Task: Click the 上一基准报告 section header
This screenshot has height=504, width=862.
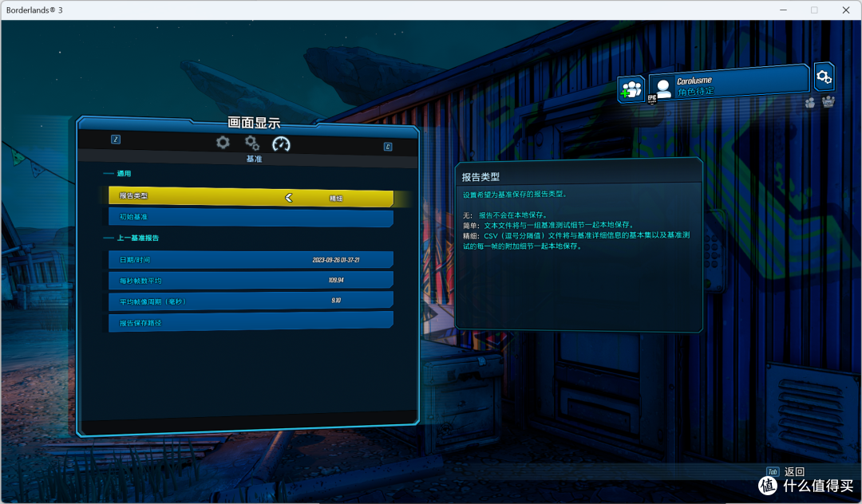Action: coord(138,238)
